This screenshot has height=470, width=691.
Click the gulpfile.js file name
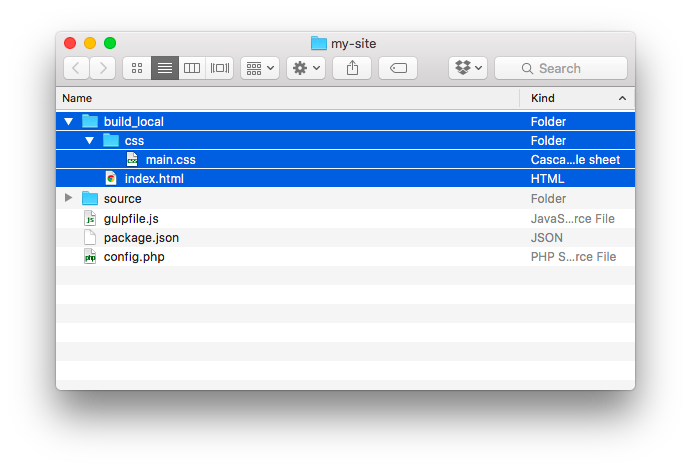pyautogui.click(x=131, y=219)
